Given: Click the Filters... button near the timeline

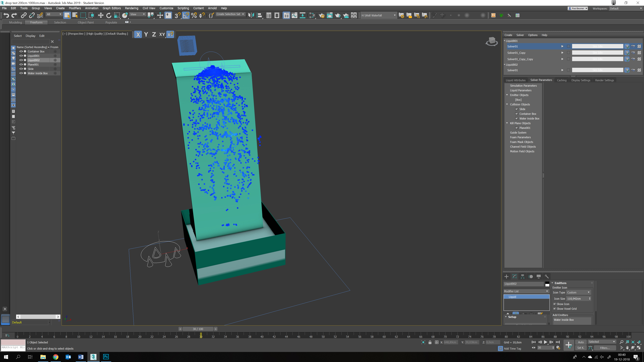Looking at the screenshot, I should [605, 348].
